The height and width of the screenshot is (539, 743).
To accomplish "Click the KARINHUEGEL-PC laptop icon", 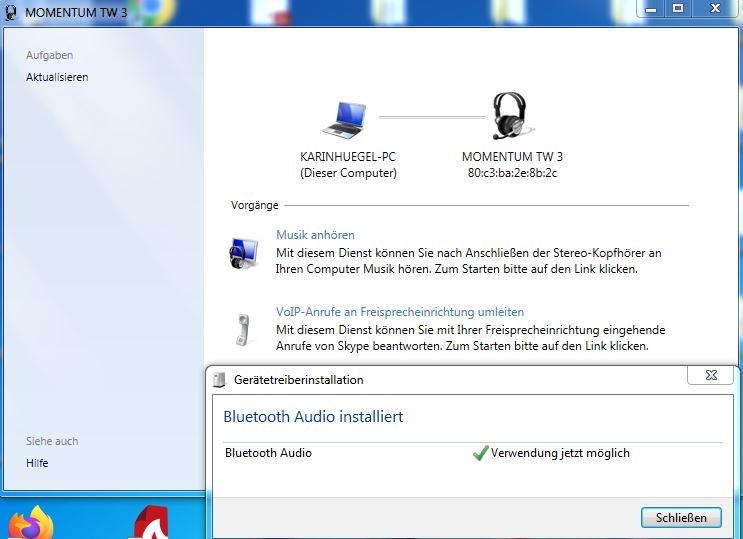I will coord(344,119).
